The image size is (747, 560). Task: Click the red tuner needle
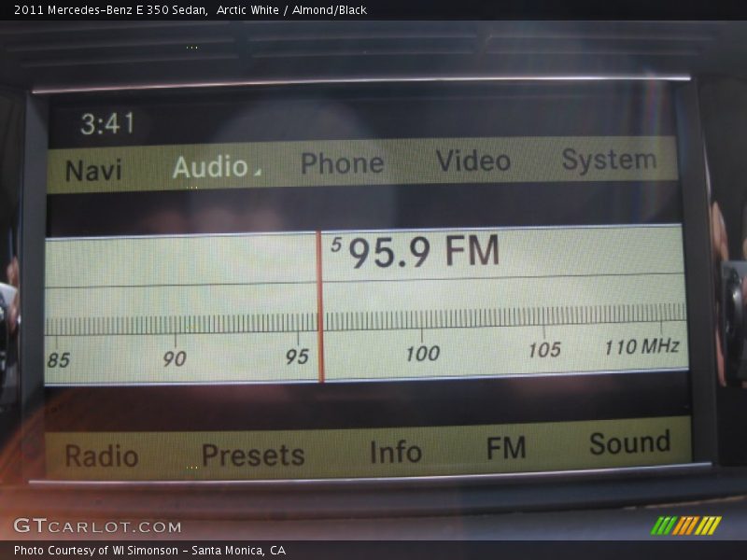pyautogui.click(x=320, y=308)
